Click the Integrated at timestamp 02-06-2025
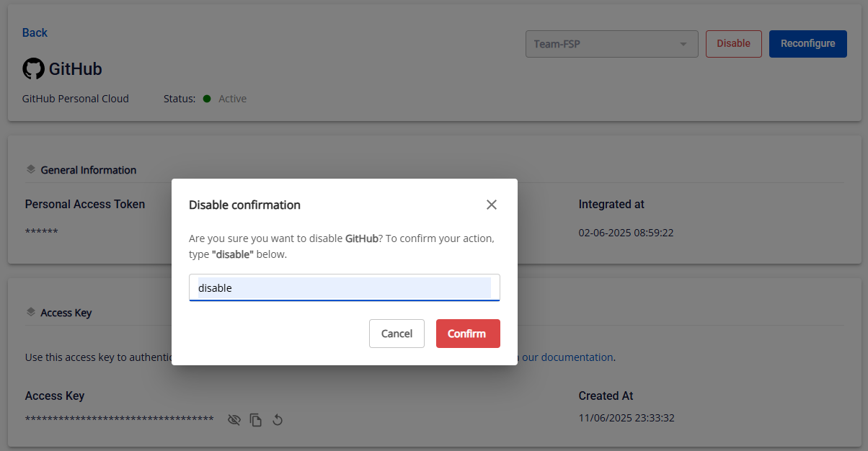Viewport: 868px width, 451px height. (626, 233)
